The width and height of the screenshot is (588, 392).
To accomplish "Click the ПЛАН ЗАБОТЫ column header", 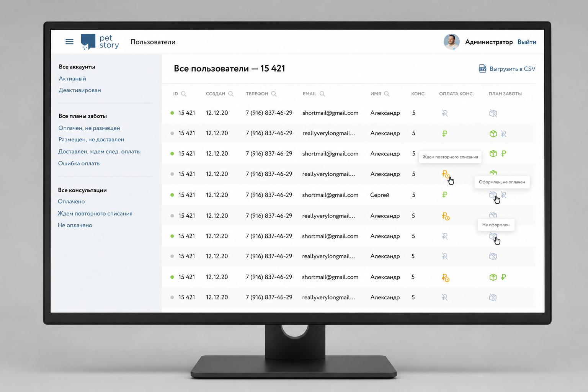I will pyautogui.click(x=505, y=94).
